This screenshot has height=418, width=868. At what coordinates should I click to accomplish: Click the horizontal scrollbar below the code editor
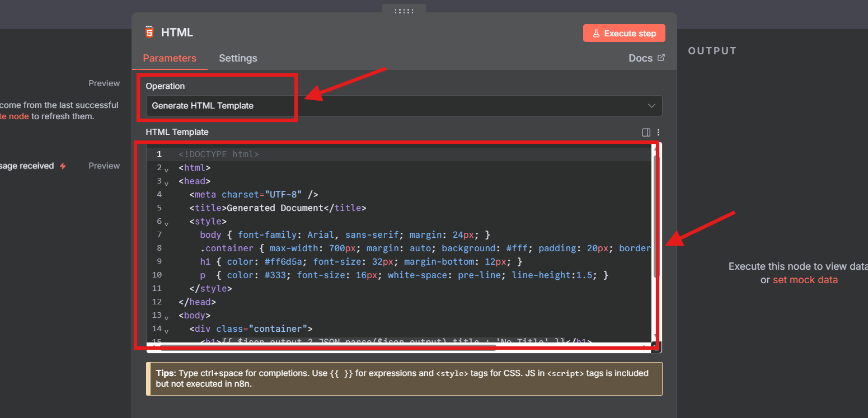(319, 347)
